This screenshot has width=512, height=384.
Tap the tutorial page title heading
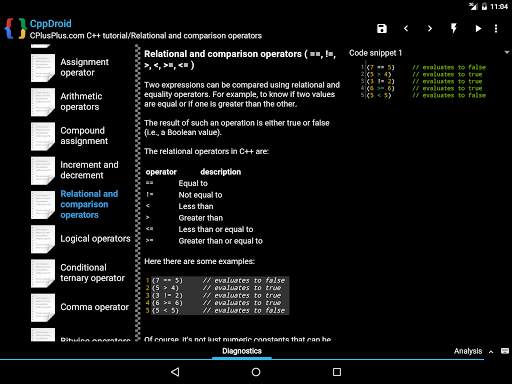click(240, 59)
